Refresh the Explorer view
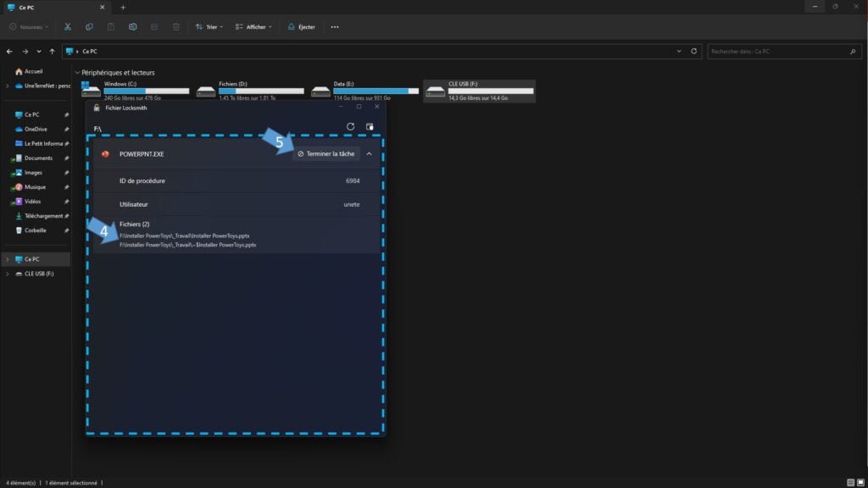 pos(693,52)
